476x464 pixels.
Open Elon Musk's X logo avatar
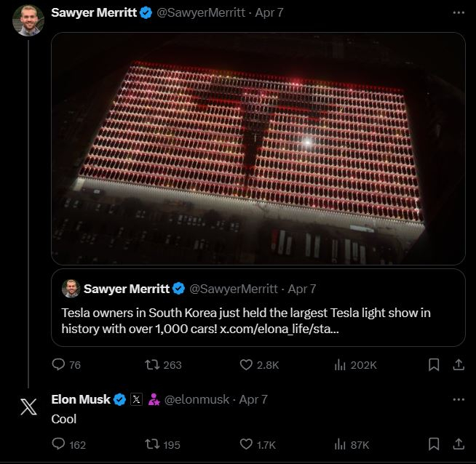coord(28,407)
